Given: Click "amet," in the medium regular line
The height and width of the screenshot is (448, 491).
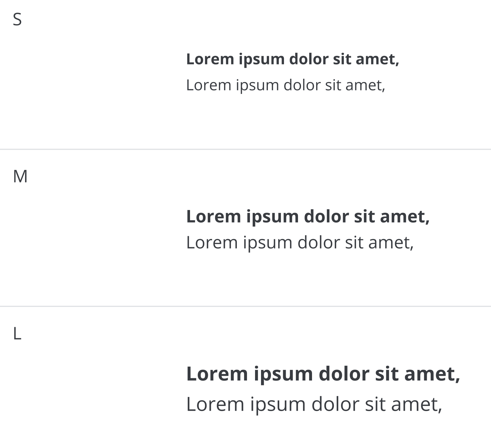Looking at the screenshot, I should pyautogui.click(x=391, y=242).
